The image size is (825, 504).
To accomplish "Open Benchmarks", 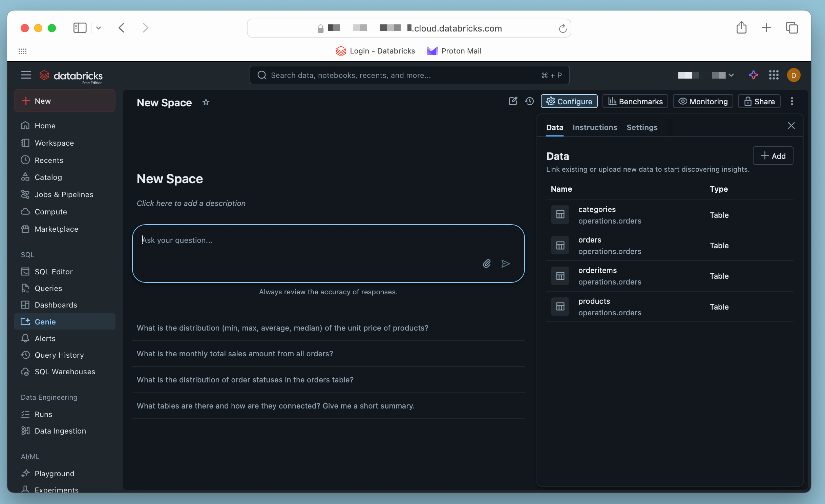I will point(635,101).
